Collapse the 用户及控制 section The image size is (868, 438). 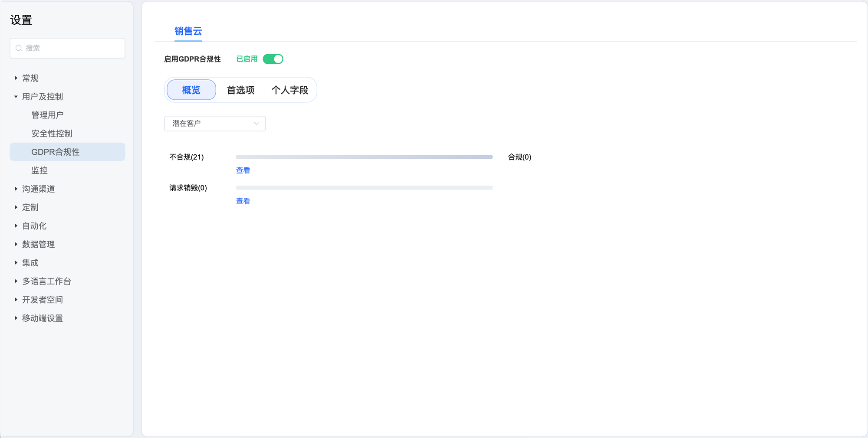[x=42, y=97]
